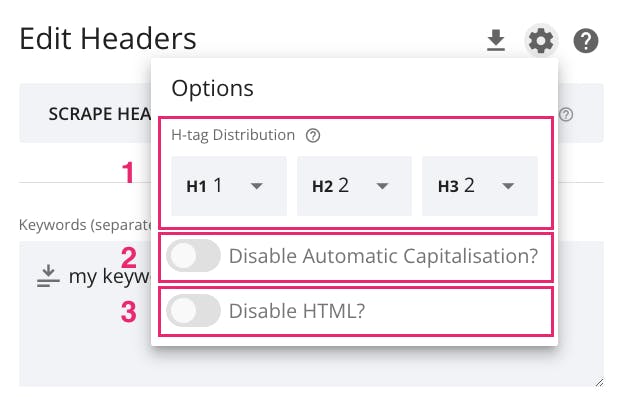The width and height of the screenshot is (622, 397).
Task: Click the textarea resize handle corner
Action: 599,382
